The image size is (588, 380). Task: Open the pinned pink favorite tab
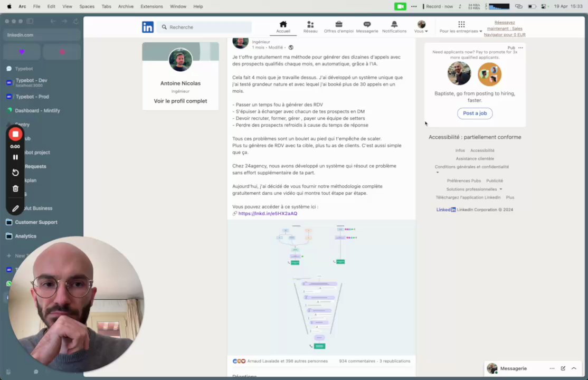coord(62,52)
